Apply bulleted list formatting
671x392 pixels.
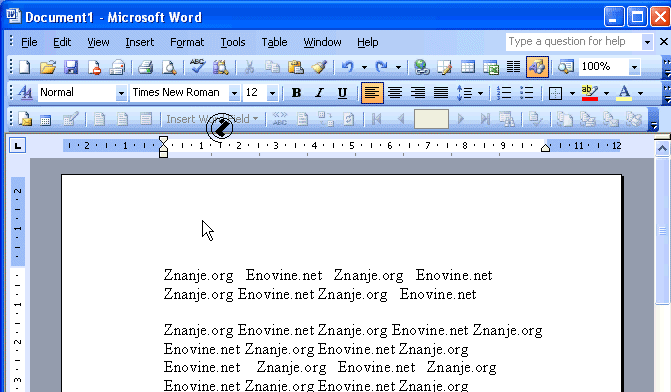tap(526, 92)
